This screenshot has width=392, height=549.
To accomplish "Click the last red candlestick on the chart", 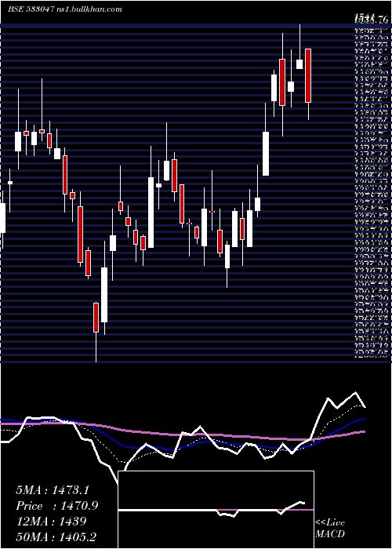I will pyautogui.click(x=308, y=75).
